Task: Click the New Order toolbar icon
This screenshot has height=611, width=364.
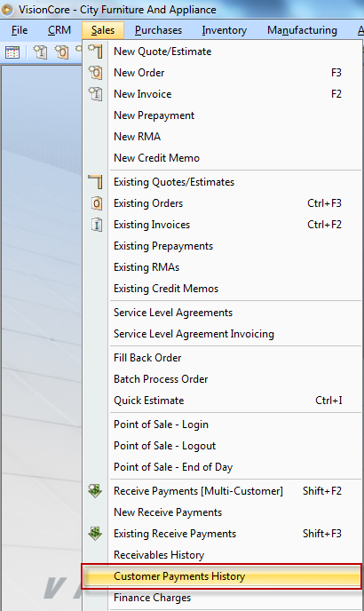Action: (61, 52)
